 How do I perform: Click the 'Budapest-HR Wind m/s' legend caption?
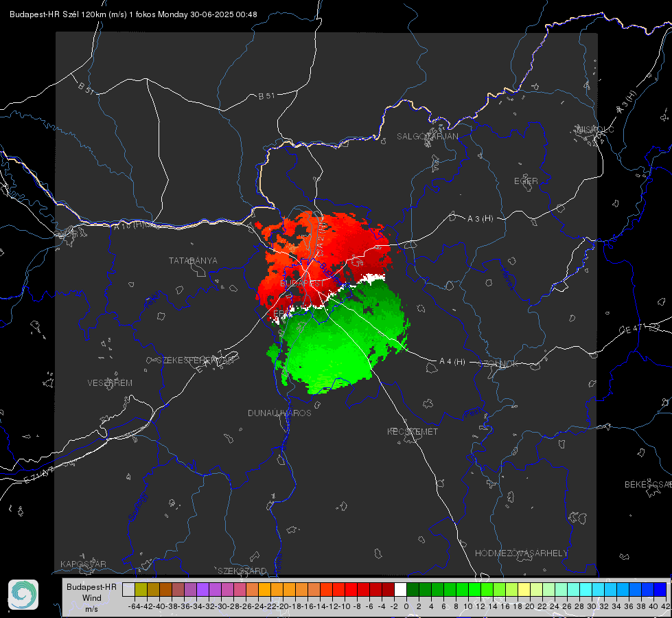[x=91, y=598]
